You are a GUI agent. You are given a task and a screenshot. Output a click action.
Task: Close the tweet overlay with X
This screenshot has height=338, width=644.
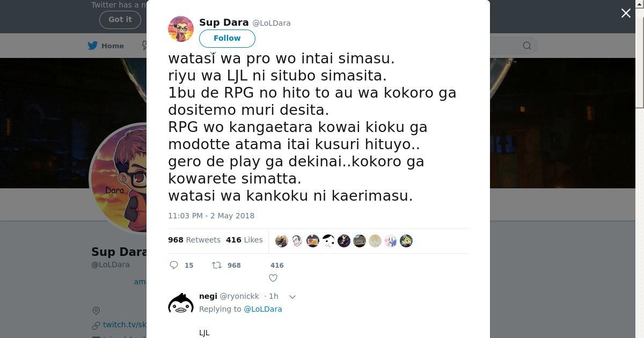click(x=626, y=13)
